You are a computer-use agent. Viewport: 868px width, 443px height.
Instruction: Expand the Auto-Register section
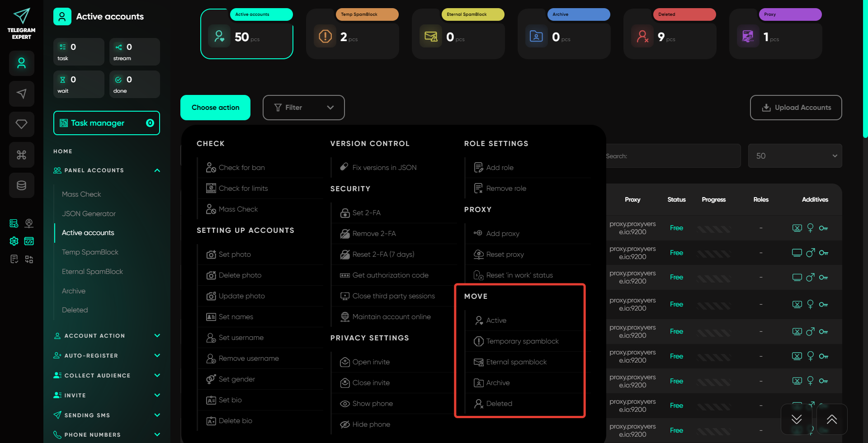157,356
